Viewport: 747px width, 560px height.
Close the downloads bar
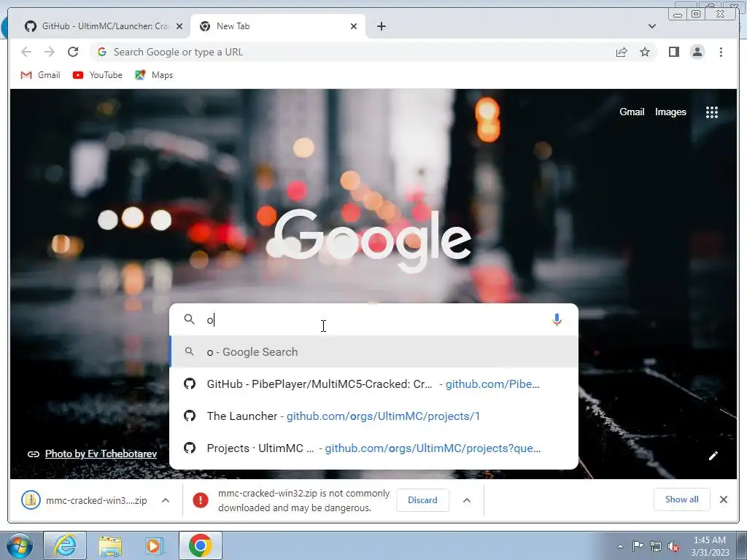(723, 499)
